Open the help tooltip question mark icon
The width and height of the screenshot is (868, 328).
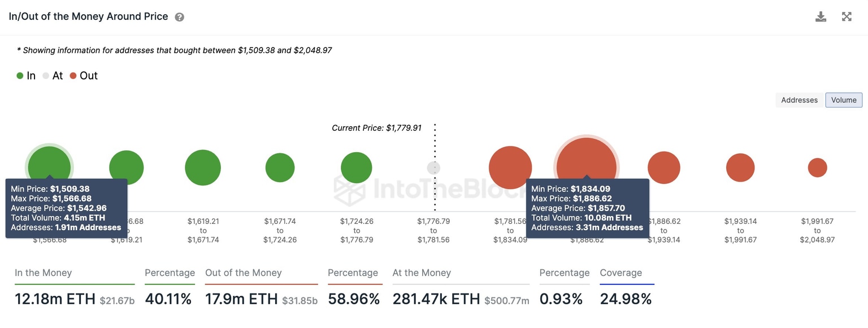[x=179, y=16]
